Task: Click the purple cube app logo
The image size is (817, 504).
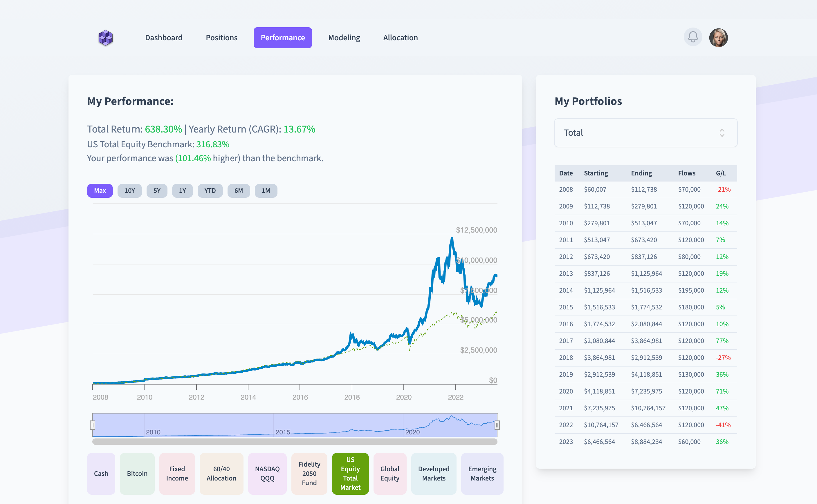Action: point(105,38)
